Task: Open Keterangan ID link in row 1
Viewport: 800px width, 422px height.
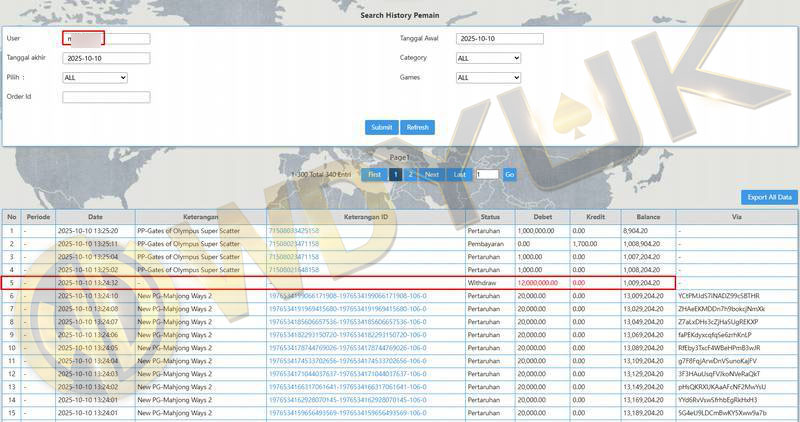Action: [x=293, y=230]
